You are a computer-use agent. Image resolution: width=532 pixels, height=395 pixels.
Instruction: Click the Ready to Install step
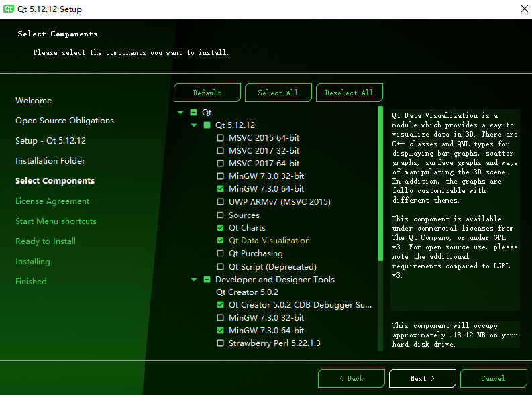pyautogui.click(x=46, y=241)
